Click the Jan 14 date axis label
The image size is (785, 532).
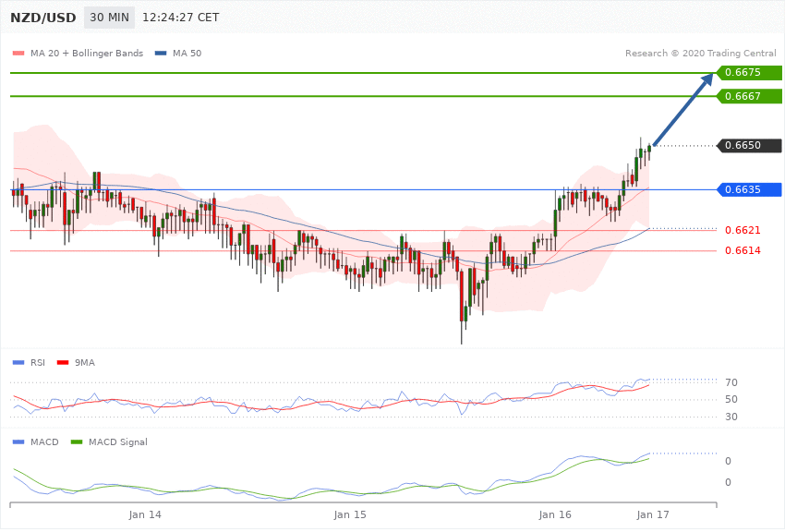pos(145,514)
